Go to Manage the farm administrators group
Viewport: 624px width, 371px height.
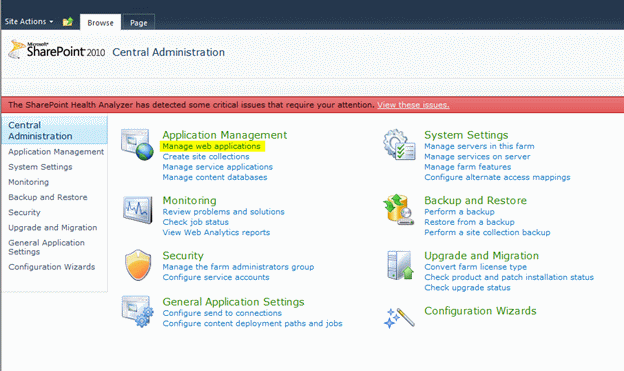(238, 267)
